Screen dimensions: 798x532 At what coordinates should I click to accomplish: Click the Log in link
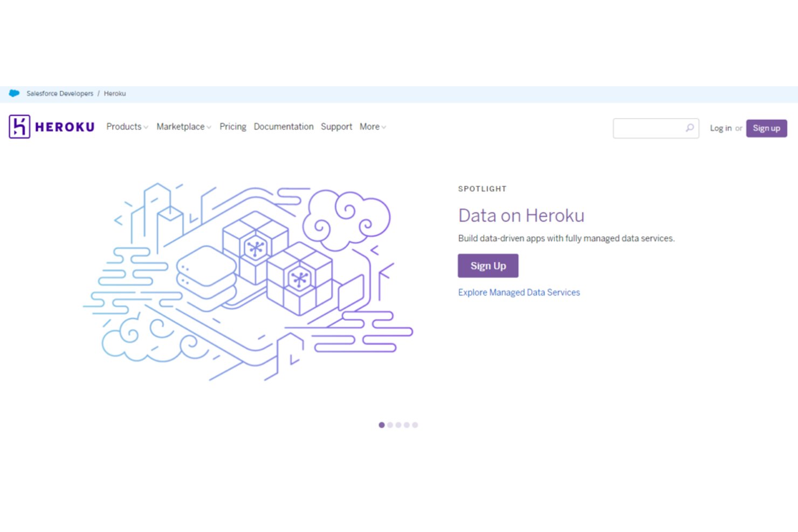click(x=721, y=128)
